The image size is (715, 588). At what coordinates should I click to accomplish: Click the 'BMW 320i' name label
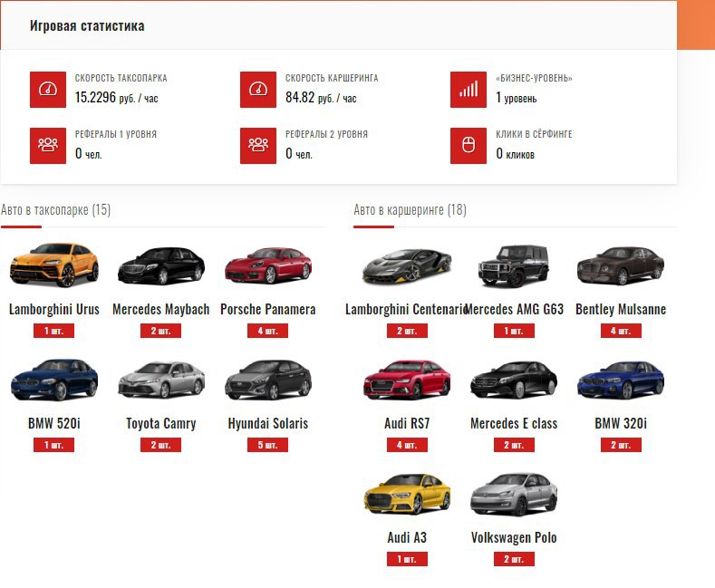pos(621,423)
